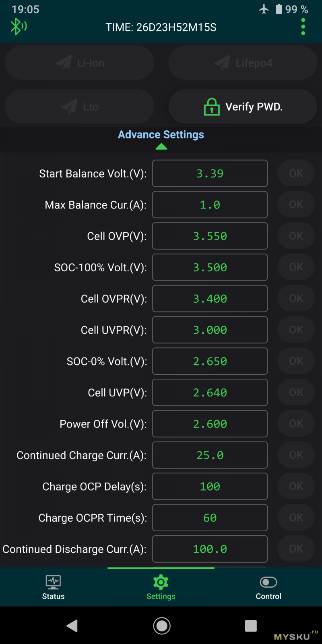Confirm Max Balance Cur. with OK

tap(296, 205)
